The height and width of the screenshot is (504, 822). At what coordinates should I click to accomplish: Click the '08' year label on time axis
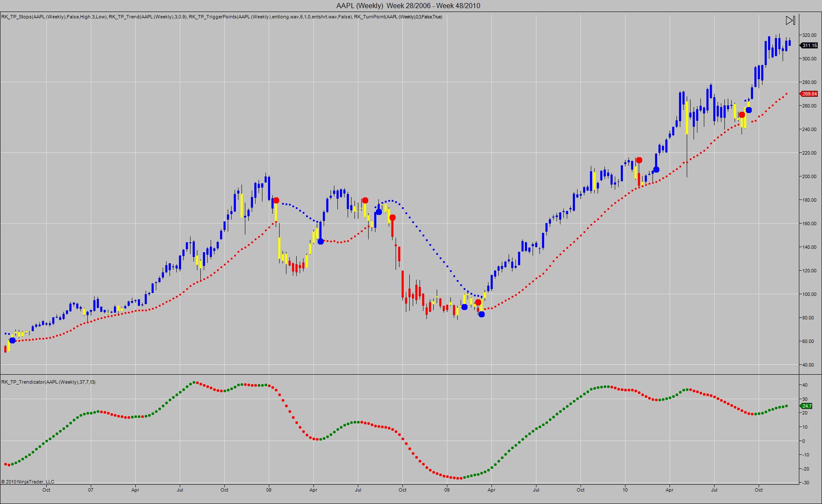(x=269, y=489)
